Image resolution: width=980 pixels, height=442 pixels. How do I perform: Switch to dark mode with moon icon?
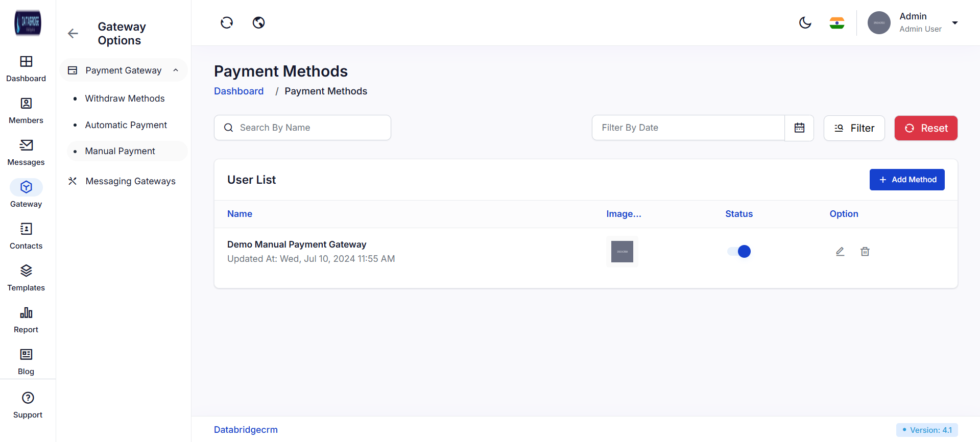point(805,22)
